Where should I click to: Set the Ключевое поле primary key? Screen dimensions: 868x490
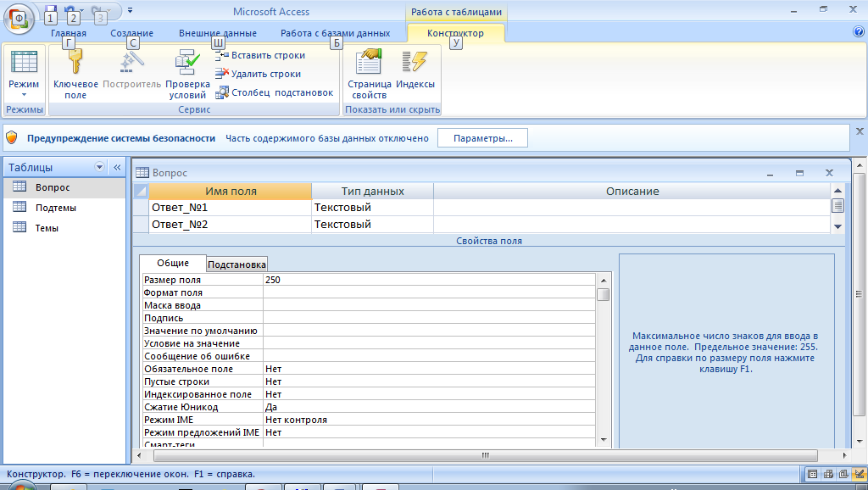(75, 75)
